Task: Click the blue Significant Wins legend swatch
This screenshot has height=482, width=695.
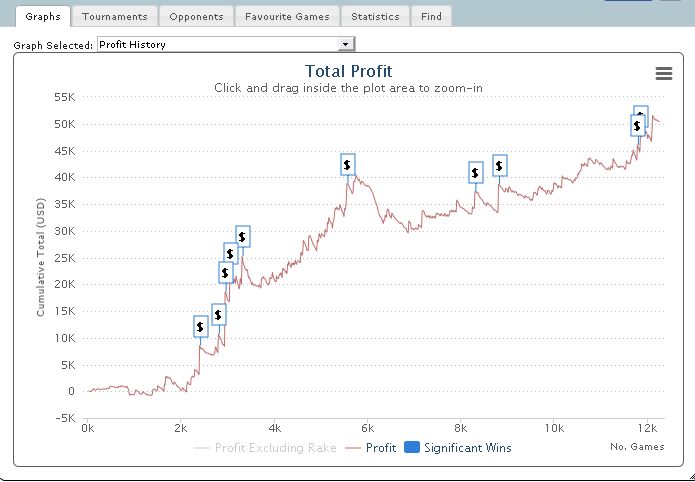Action: pyautogui.click(x=412, y=448)
